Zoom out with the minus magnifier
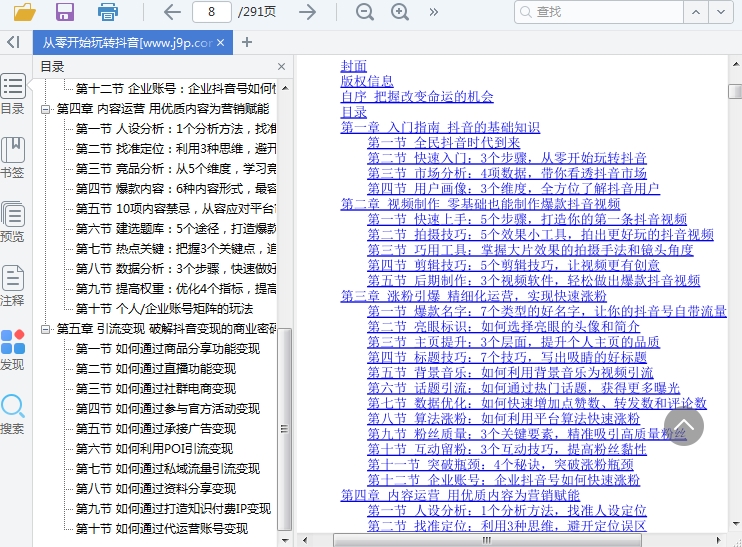Screen dimensions: 742x547 (x=364, y=12)
